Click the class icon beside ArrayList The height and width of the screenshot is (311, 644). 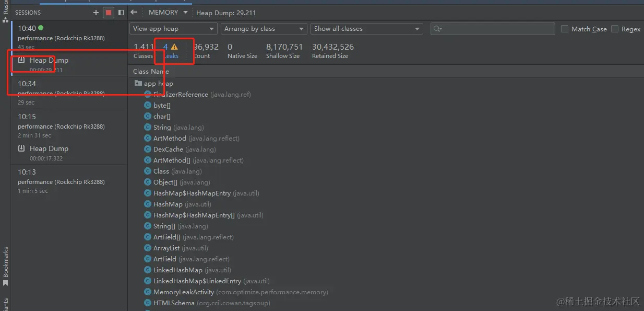point(148,248)
